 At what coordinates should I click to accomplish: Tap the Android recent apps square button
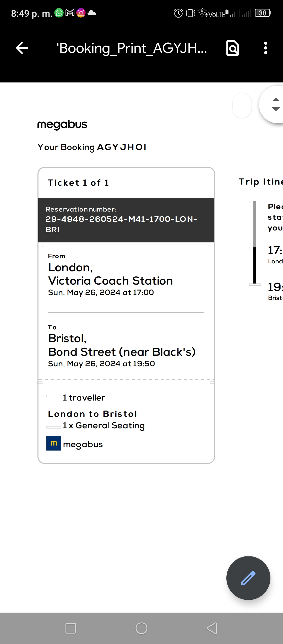click(x=71, y=628)
